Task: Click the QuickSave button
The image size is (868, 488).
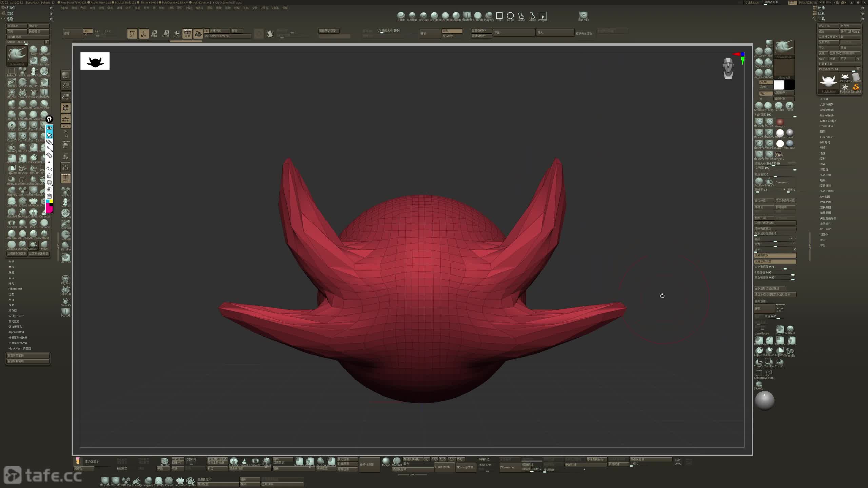Action: (x=752, y=2)
